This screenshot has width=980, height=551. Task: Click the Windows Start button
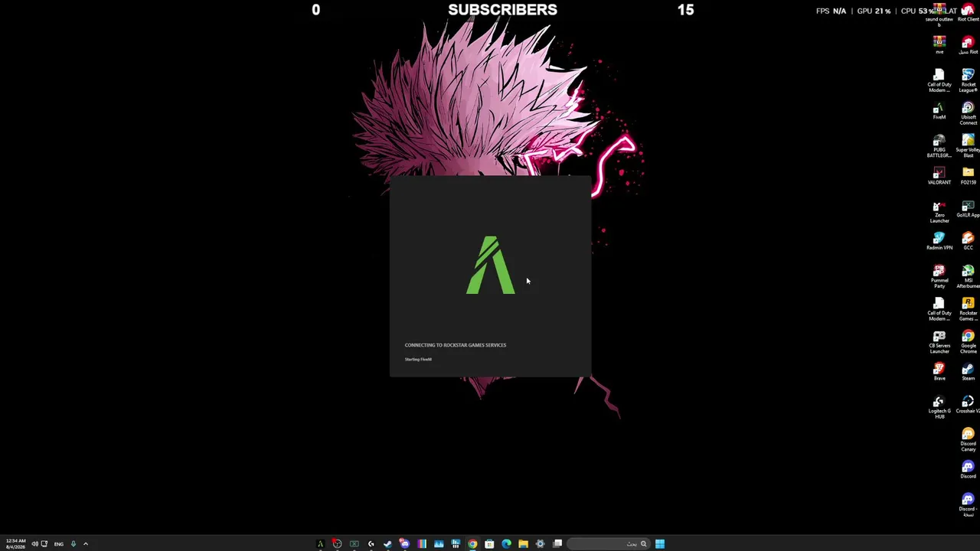pos(659,544)
